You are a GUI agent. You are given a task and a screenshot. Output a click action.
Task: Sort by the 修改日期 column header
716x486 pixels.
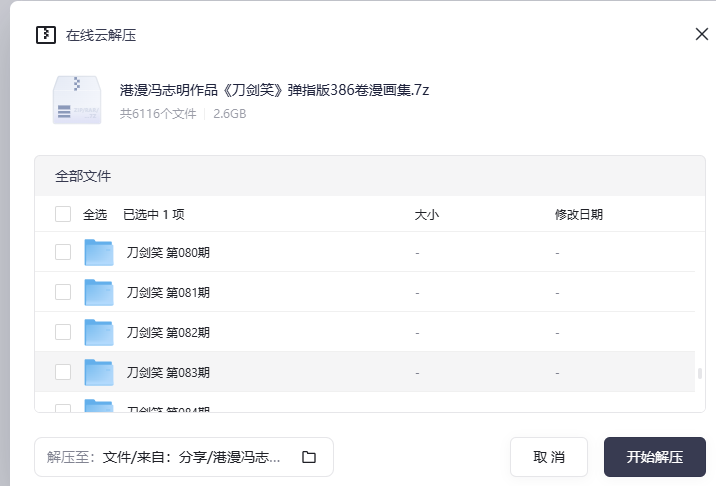point(578,214)
